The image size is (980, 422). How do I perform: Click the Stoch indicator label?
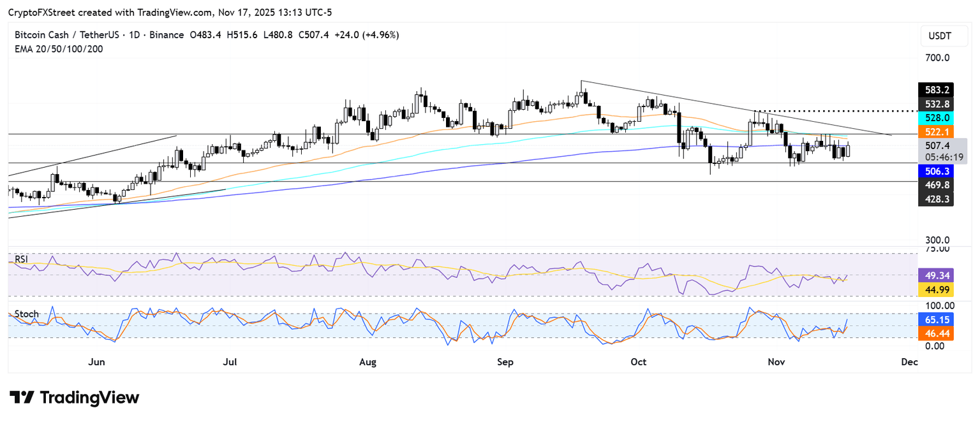pos(27,314)
